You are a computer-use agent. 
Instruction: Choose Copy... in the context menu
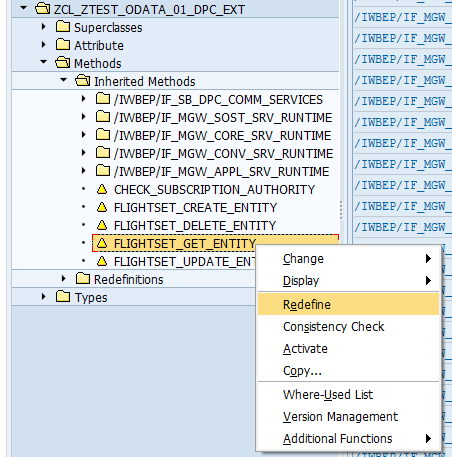pos(349,371)
